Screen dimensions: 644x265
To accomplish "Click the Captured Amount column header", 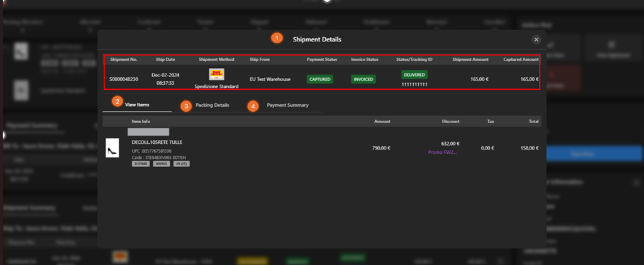I will pos(521,60).
